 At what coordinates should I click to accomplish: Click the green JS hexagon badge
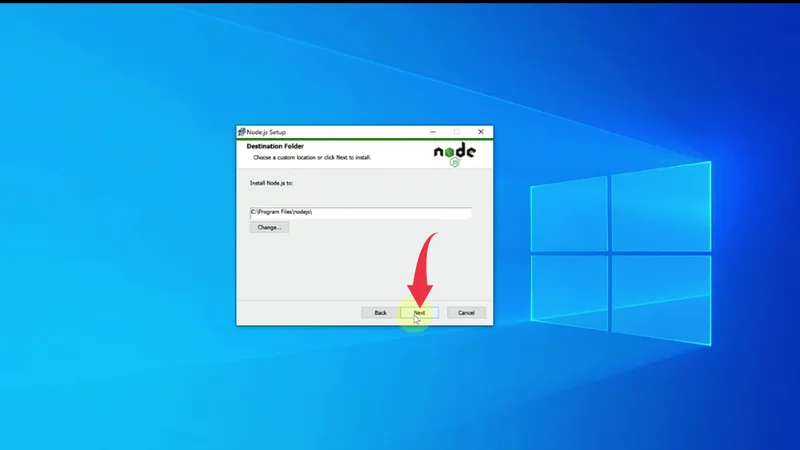(x=455, y=161)
